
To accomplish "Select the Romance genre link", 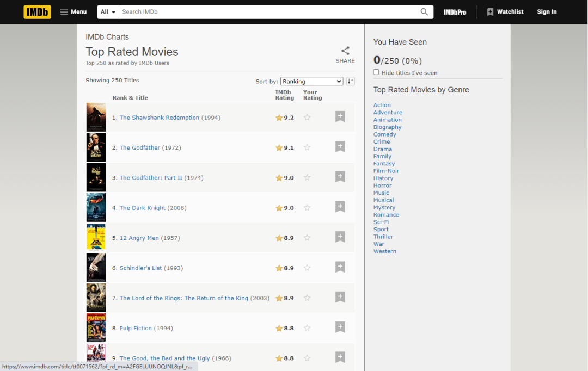I will coord(386,215).
